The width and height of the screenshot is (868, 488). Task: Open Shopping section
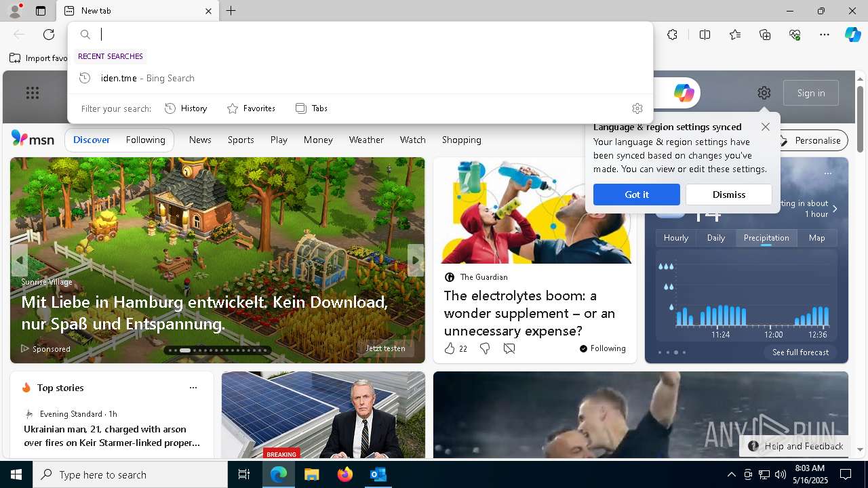[x=461, y=140]
